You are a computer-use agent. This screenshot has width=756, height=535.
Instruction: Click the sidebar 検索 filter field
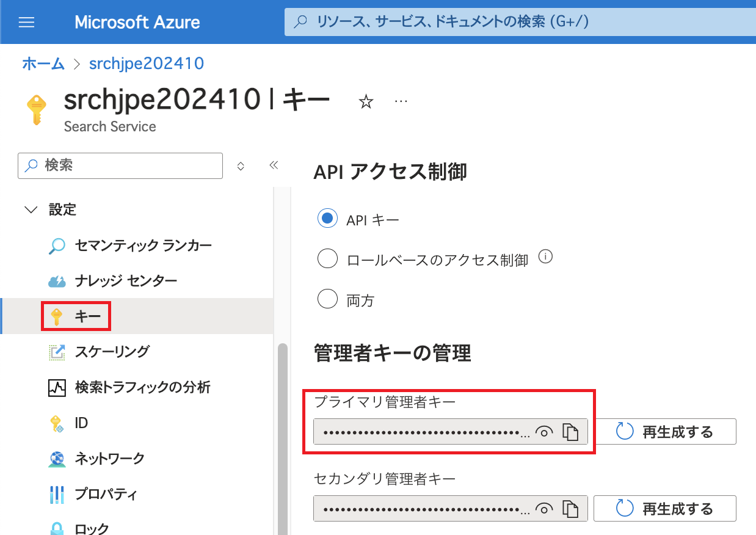120,166
